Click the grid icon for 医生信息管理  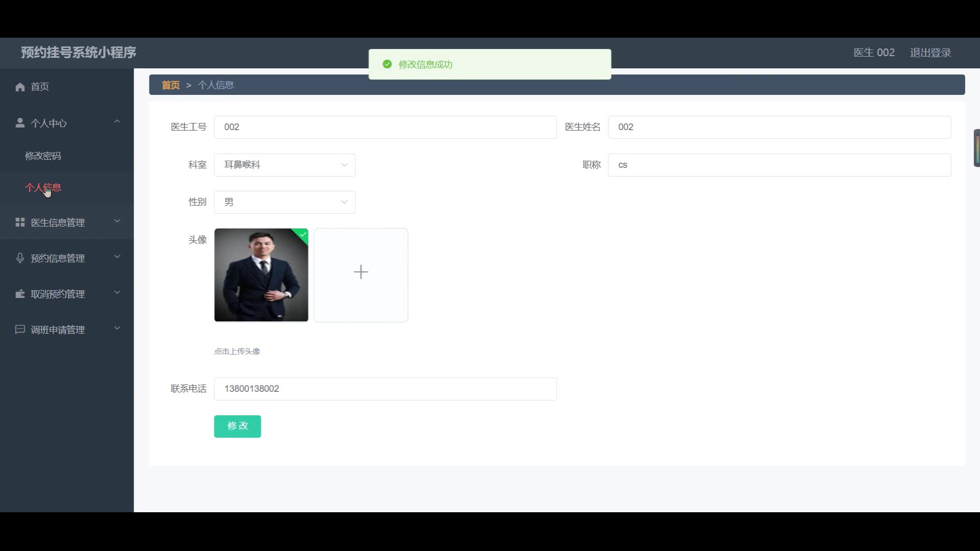(x=20, y=222)
